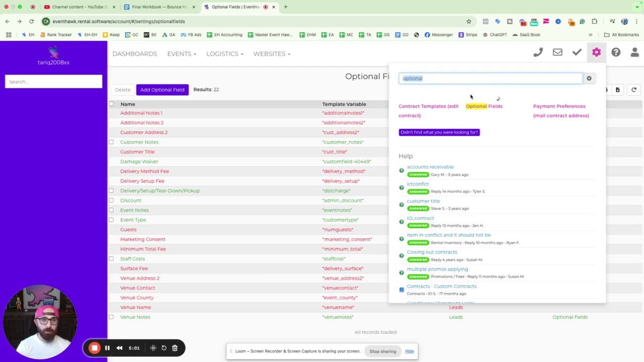This screenshot has width=644, height=362.
Task: Check the Customer Notes row checkbox
Action: point(111,142)
